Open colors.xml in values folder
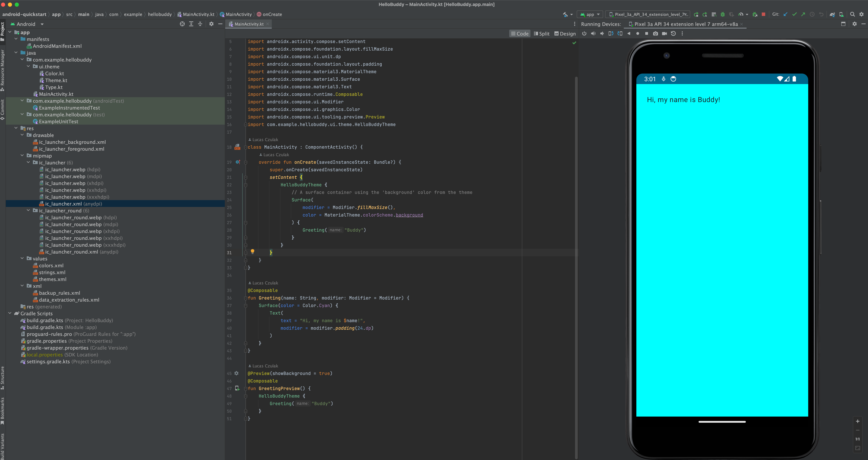 click(48, 265)
